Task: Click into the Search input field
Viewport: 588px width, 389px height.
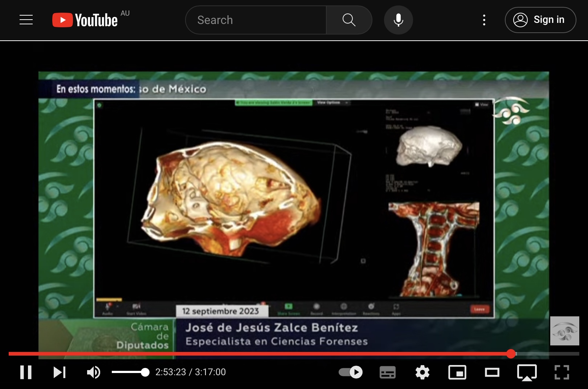Action: pos(256,20)
